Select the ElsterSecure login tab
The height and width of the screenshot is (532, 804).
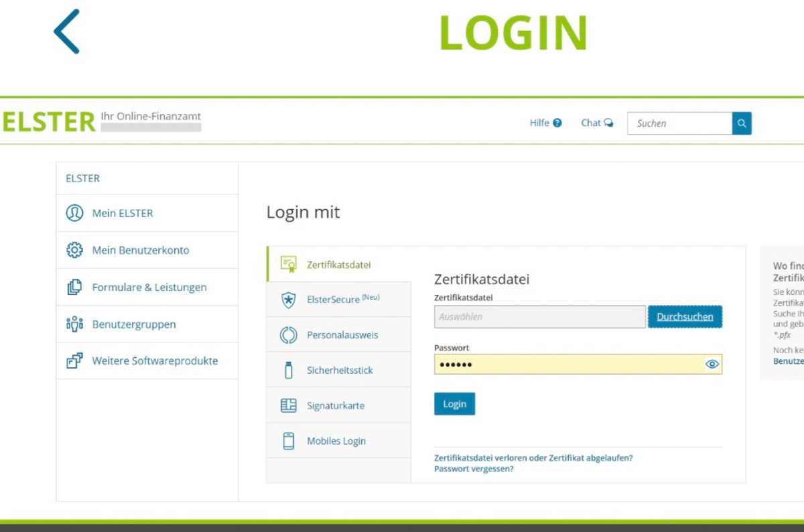338,300
